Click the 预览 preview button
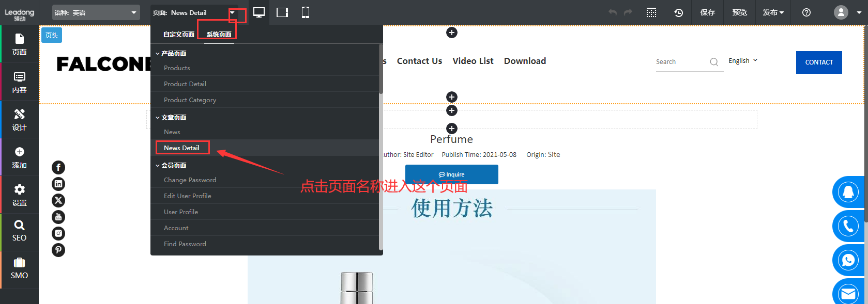 [x=740, y=12]
